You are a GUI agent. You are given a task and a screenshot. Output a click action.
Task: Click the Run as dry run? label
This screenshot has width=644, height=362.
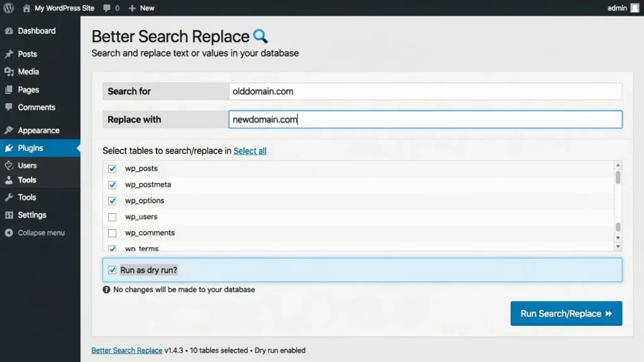[148, 270]
